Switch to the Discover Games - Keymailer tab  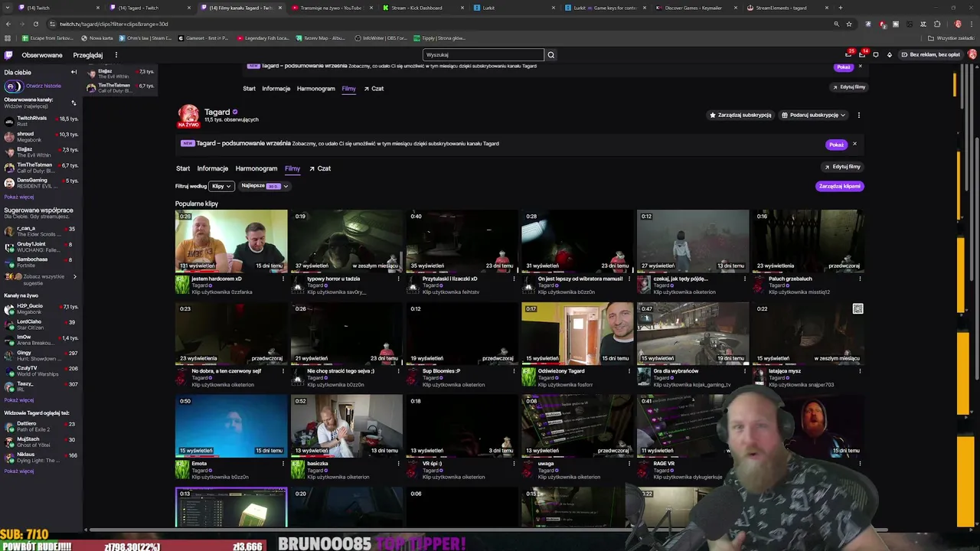pos(697,8)
